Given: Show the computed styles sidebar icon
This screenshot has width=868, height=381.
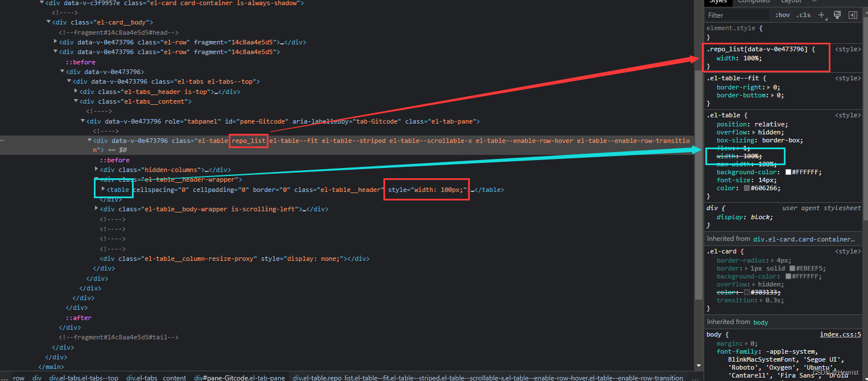Looking at the screenshot, I should (853, 15).
